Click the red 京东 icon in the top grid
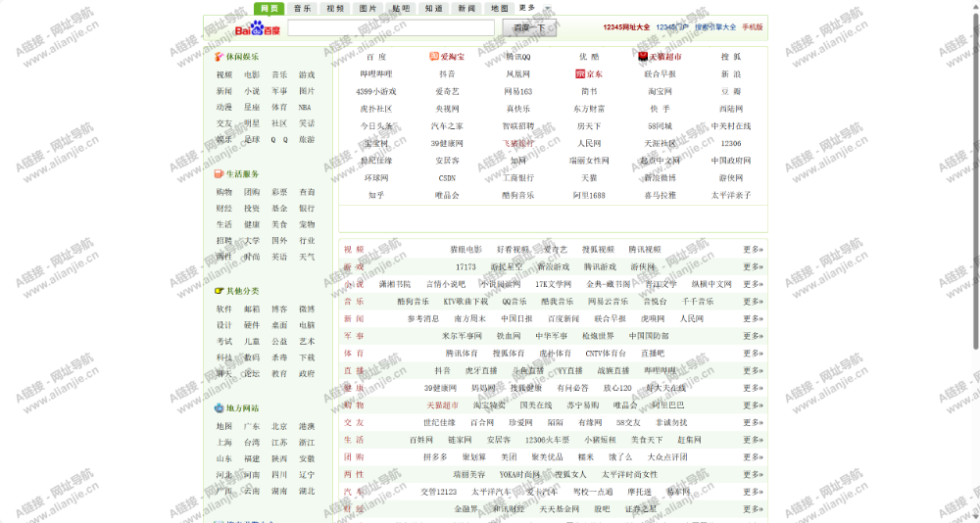 click(x=580, y=73)
